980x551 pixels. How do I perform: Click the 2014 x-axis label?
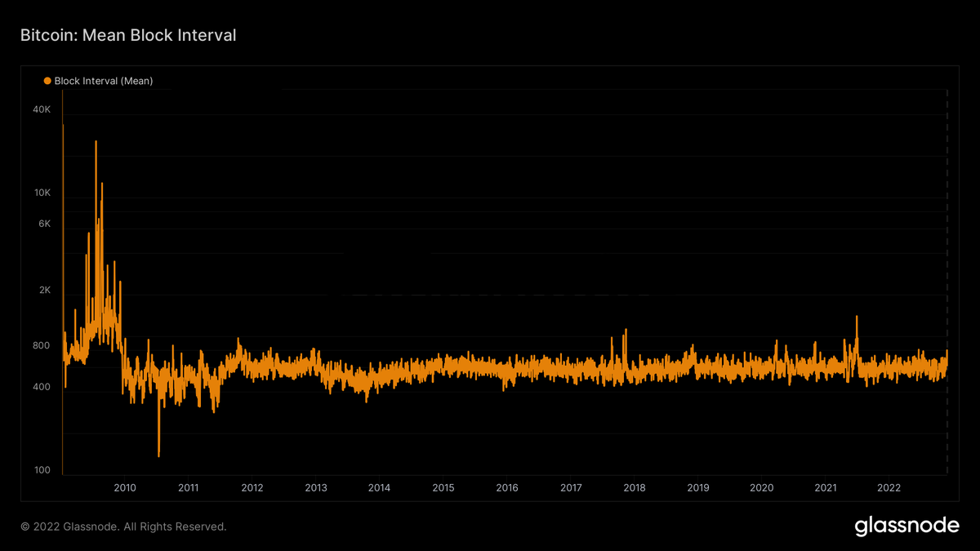pyautogui.click(x=379, y=488)
